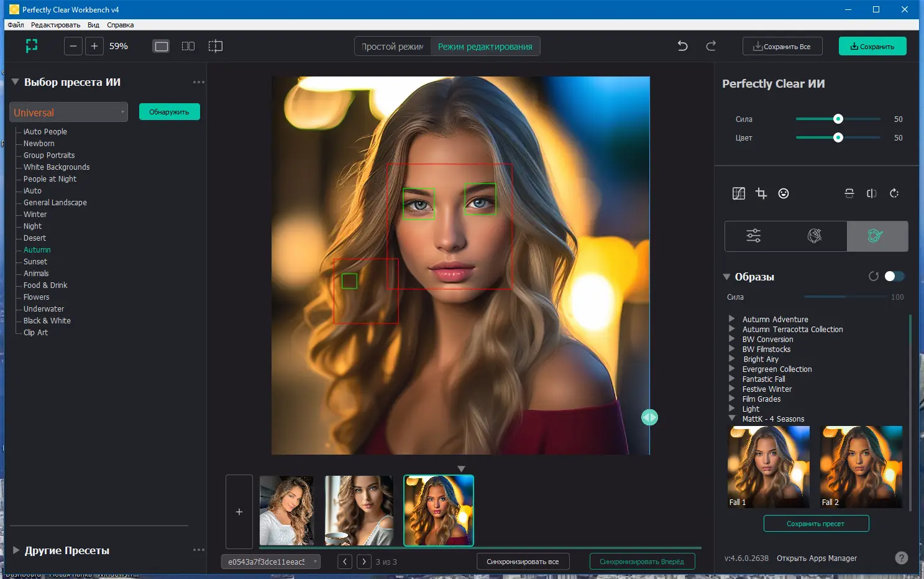Select the crop tool icon

point(761,193)
